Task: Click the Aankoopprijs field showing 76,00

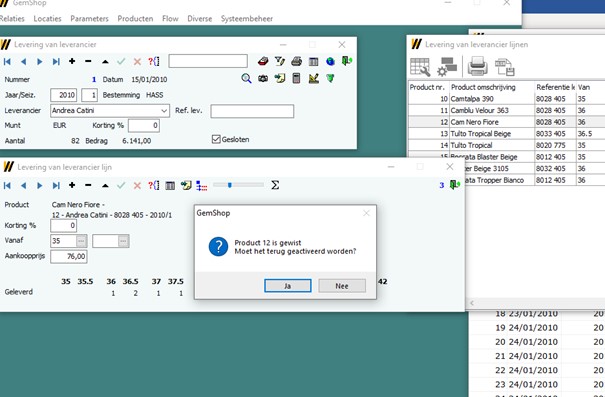Action: click(x=69, y=257)
